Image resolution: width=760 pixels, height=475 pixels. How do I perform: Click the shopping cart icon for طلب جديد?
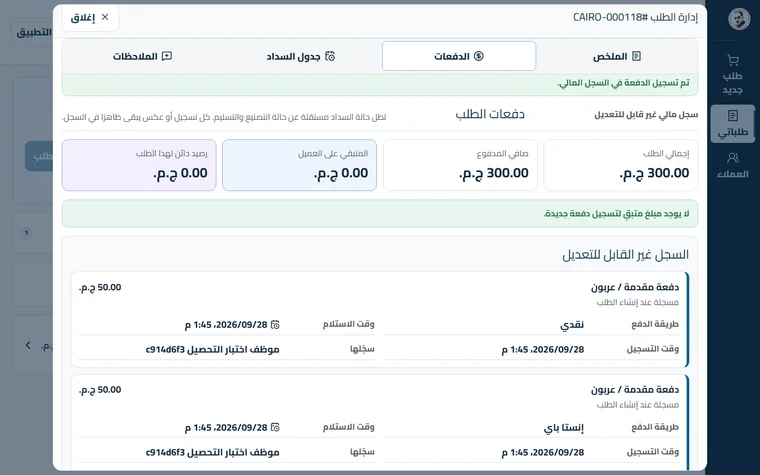tap(732, 61)
